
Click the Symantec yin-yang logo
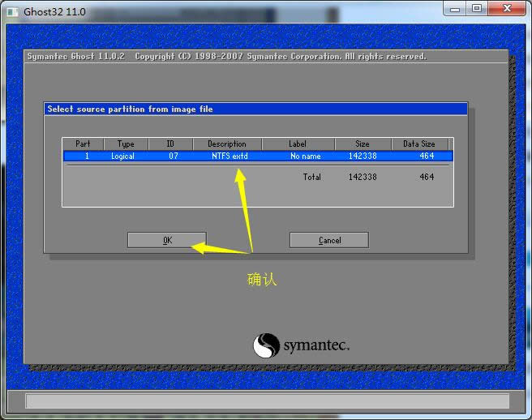coord(266,346)
